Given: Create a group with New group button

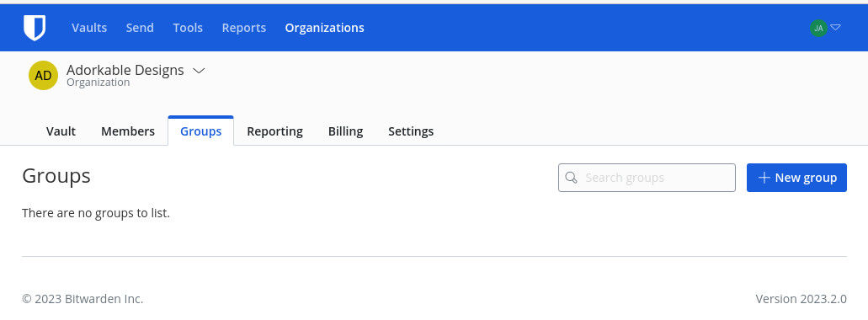Looking at the screenshot, I should 796,178.
